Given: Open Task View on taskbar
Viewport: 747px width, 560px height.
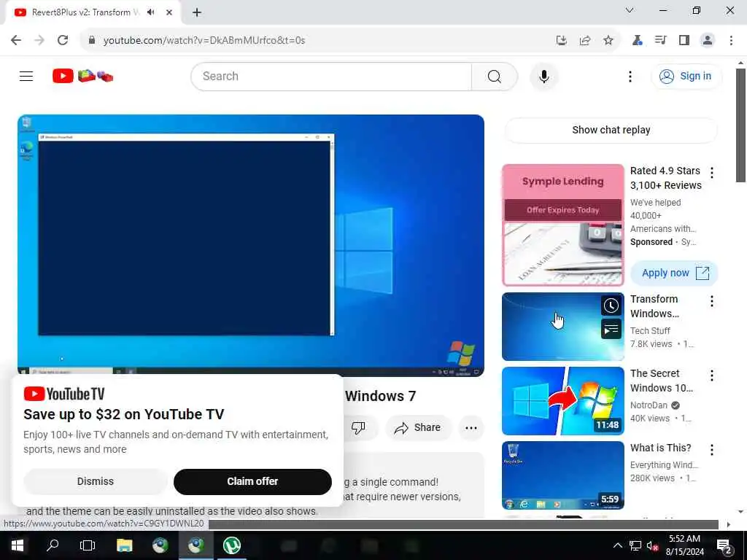Looking at the screenshot, I should click(88, 545).
